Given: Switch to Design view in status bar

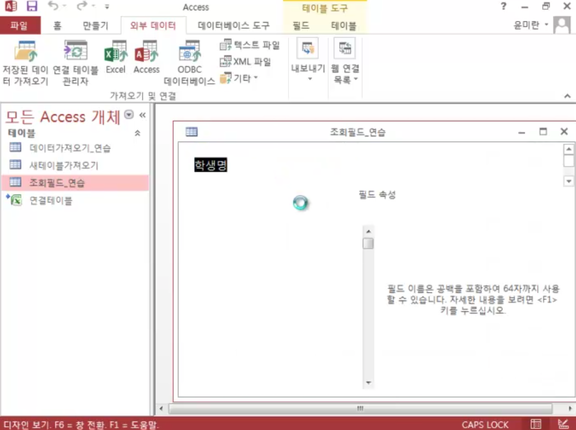Looking at the screenshot, I should click(x=563, y=423).
